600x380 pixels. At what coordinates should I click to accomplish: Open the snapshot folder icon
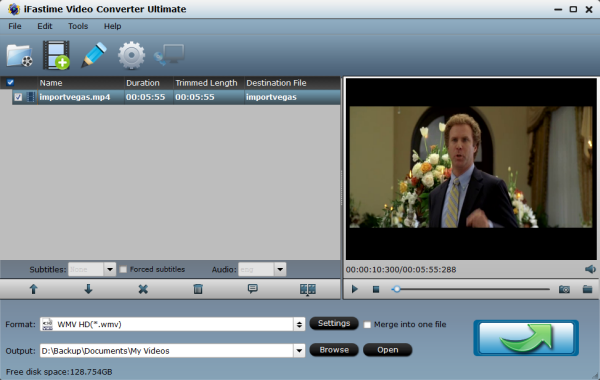(x=587, y=289)
